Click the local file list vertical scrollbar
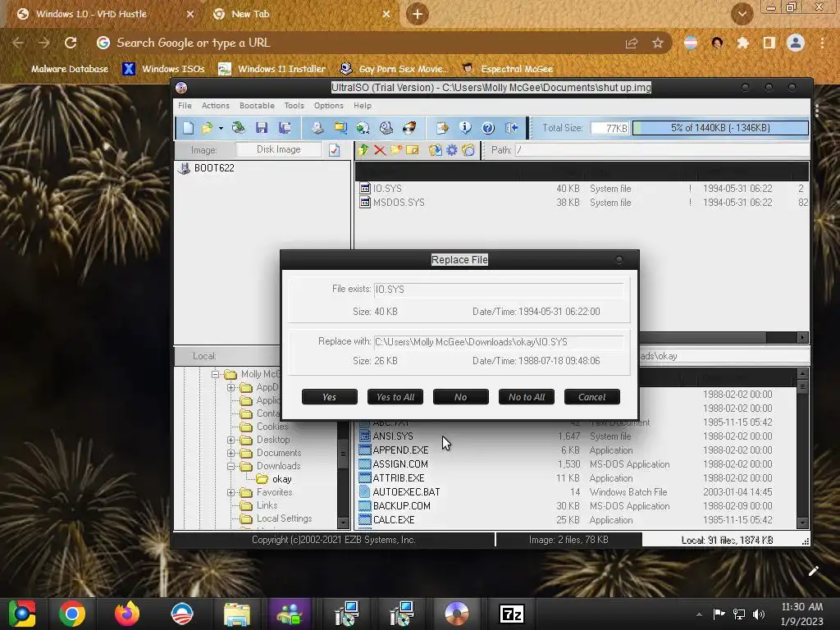 pyautogui.click(x=802, y=448)
